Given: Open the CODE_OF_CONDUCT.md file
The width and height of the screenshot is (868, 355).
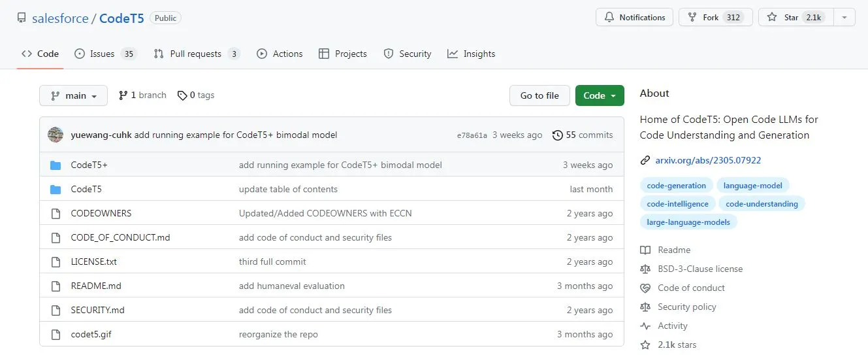Looking at the screenshot, I should 120,238.
